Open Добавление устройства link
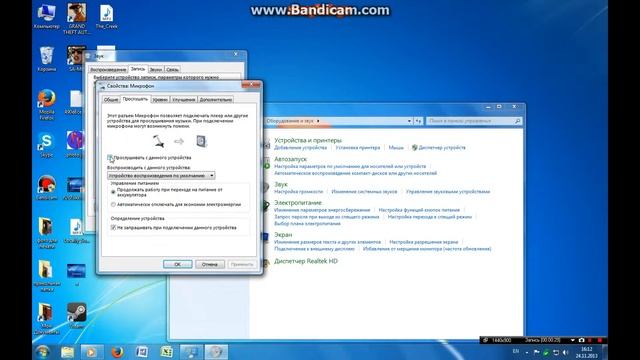The image size is (640, 360). pos(300,147)
